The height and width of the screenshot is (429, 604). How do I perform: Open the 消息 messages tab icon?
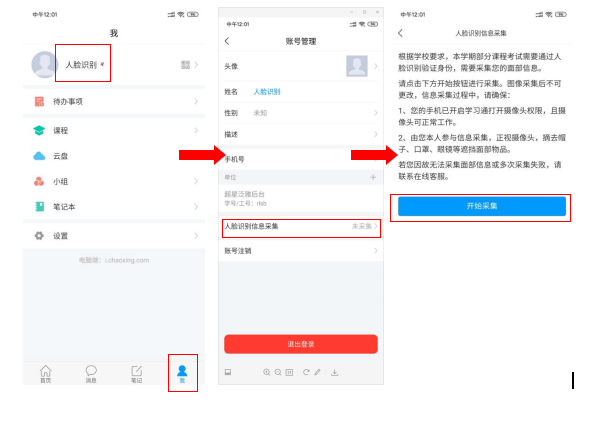(x=91, y=372)
